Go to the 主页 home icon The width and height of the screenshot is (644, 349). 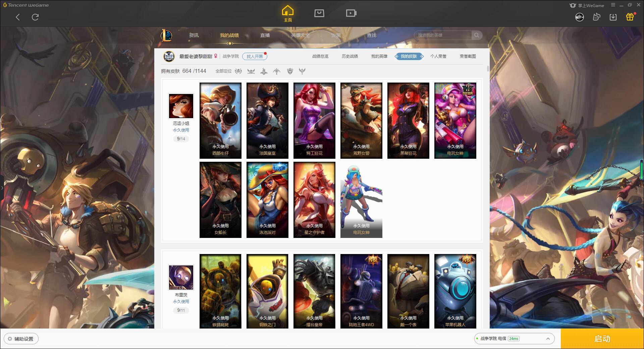coord(287,14)
